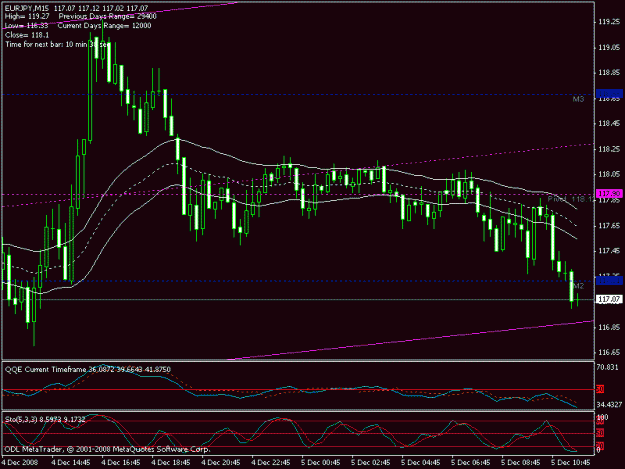
Task: Select the '4 Dec 18:45' time axis label
Action: tap(171, 462)
